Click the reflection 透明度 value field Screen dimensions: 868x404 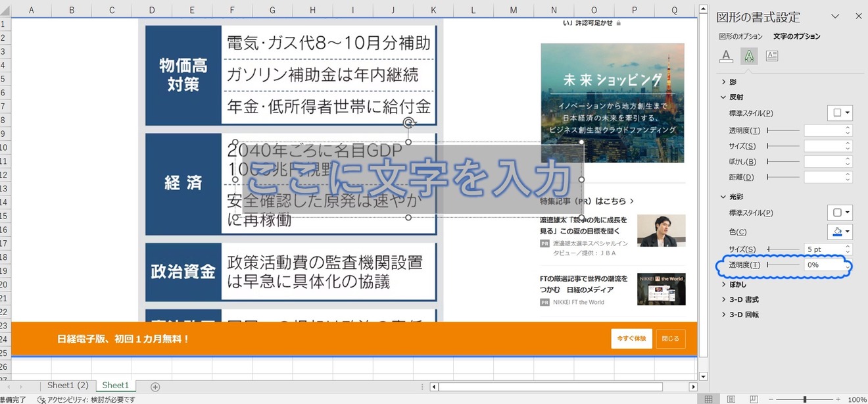[x=824, y=131]
